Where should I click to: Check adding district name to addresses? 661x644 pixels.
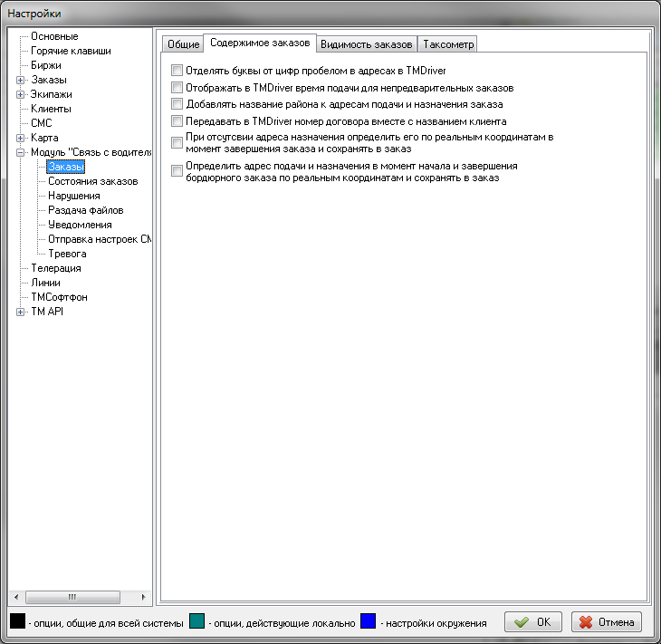(x=177, y=104)
